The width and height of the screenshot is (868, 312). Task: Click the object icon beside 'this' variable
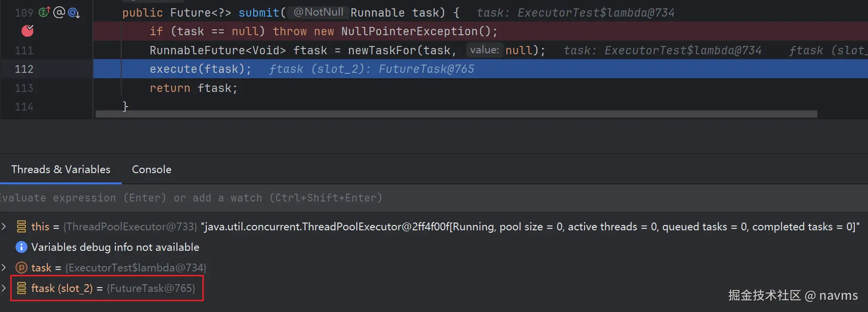(x=22, y=226)
